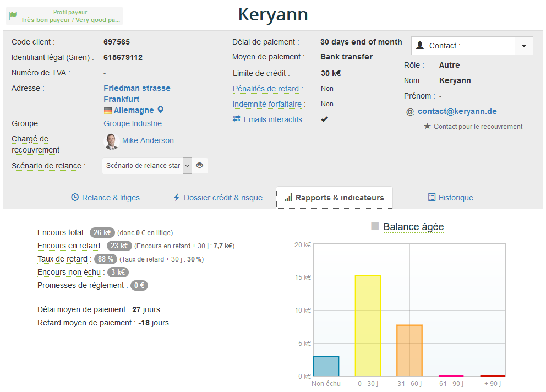546x392 pixels.
Task: Click the Promesses de règlement 0 € badge
Action: (139, 285)
